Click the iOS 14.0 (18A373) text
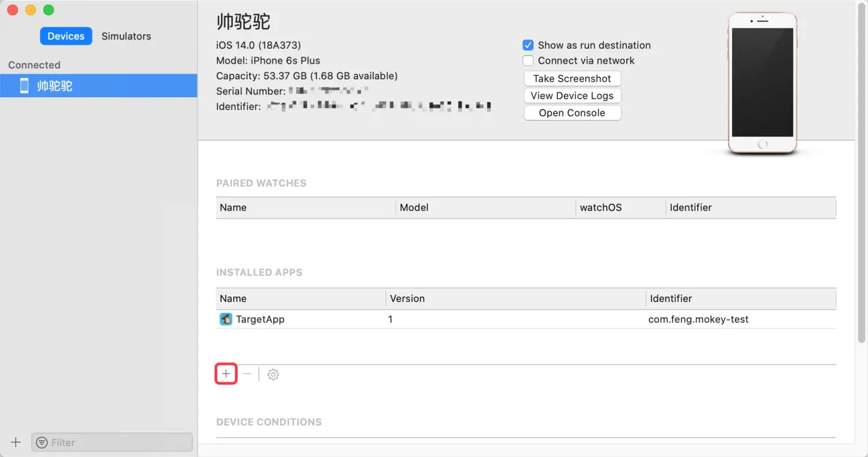The width and height of the screenshot is (868, 457). tap(258, 45)
